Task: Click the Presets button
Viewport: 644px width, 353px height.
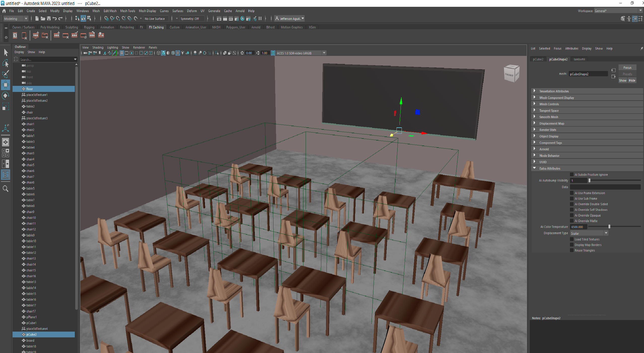Action: (x=627, y=74)
